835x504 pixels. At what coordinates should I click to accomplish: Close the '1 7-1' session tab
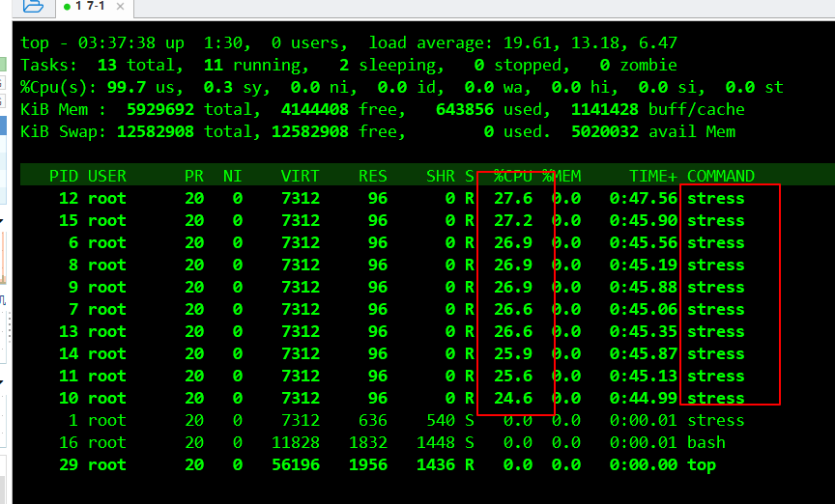(121, 7)
